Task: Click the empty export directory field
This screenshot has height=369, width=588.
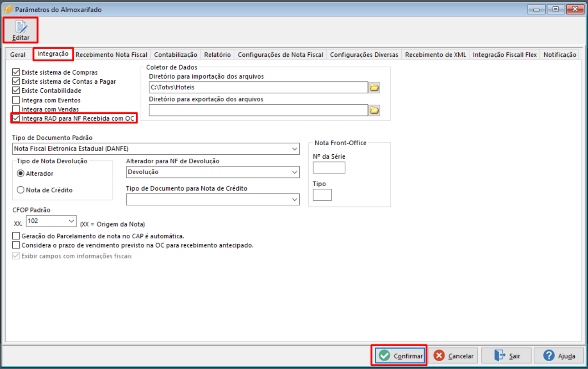Action: point(258,110)
